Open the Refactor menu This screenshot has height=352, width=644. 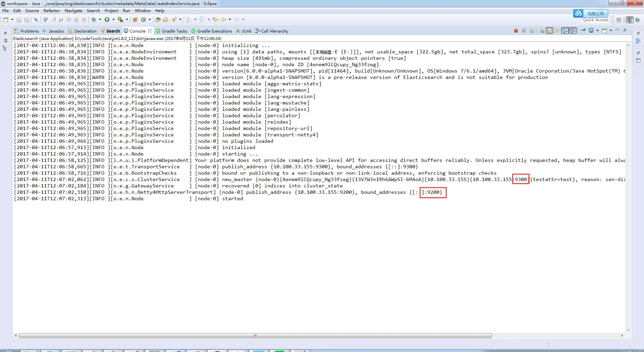click(x=52, y=11)
